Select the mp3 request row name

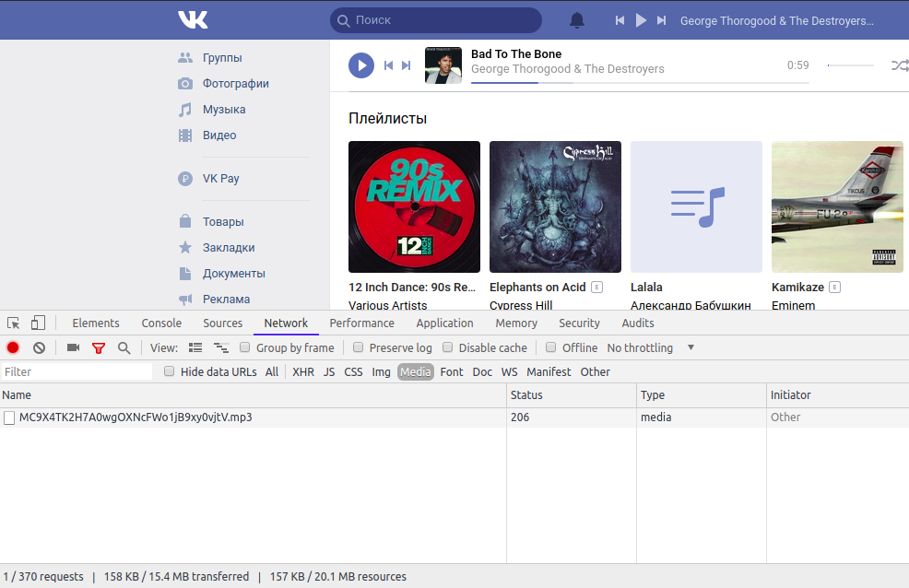coord(136,417)
